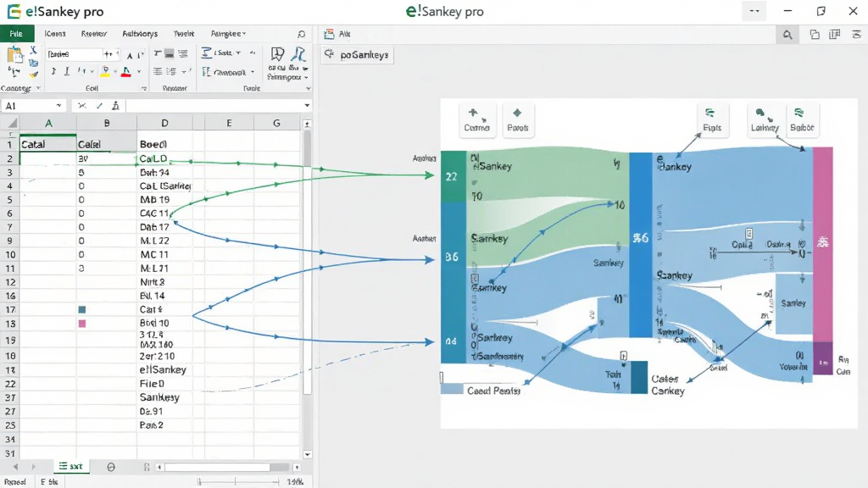Click the wrap text icon
This screenshot has width=868, height=488.
click(207, 53)
